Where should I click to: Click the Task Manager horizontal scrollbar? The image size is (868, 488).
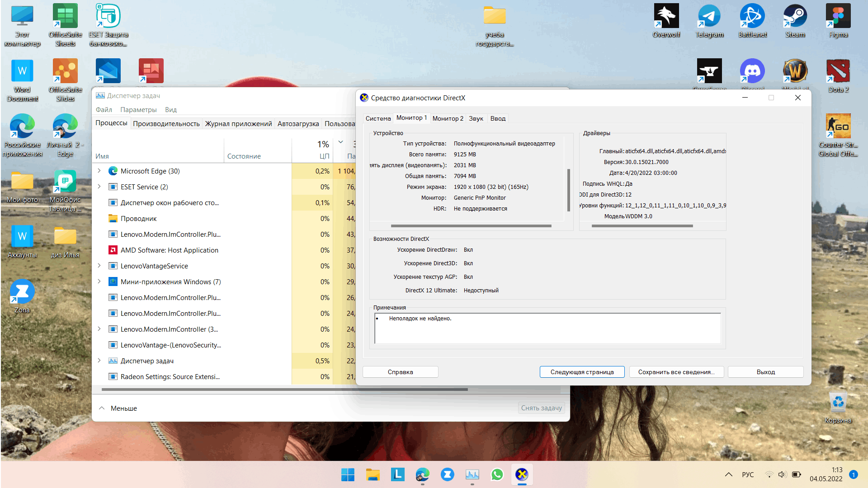[x=285, y=389]
